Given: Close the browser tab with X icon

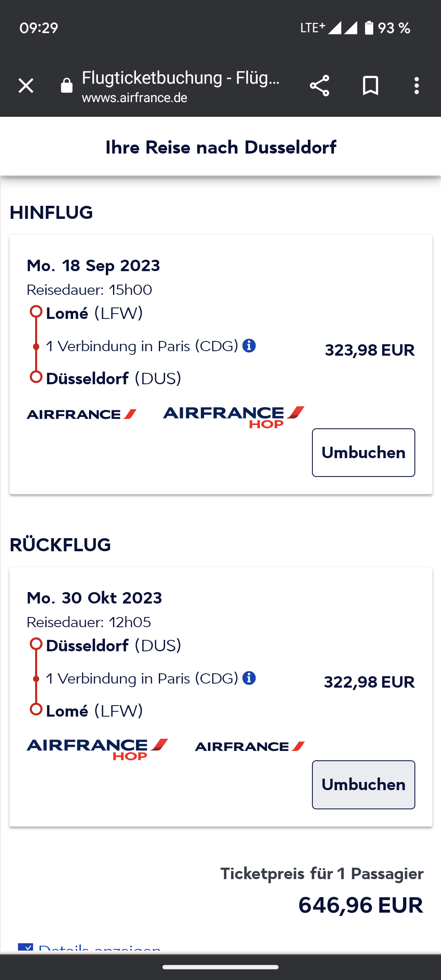Looking at the screenshot, I should (x=26, y=86).
